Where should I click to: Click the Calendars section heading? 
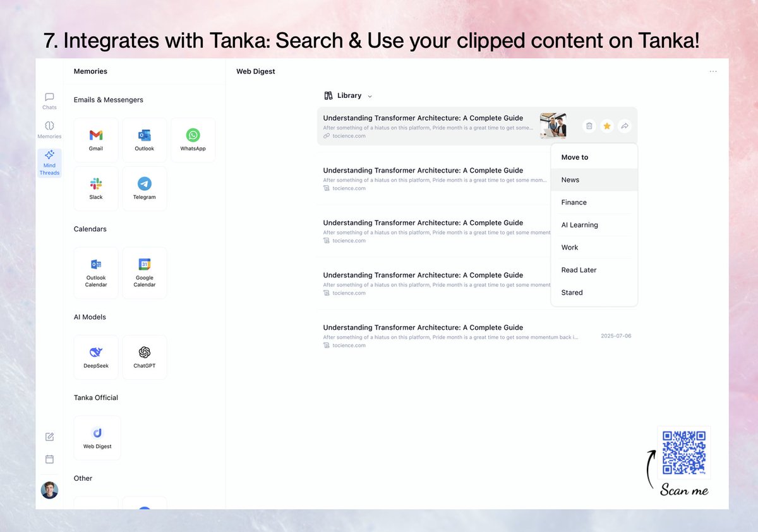coord(90,229)
